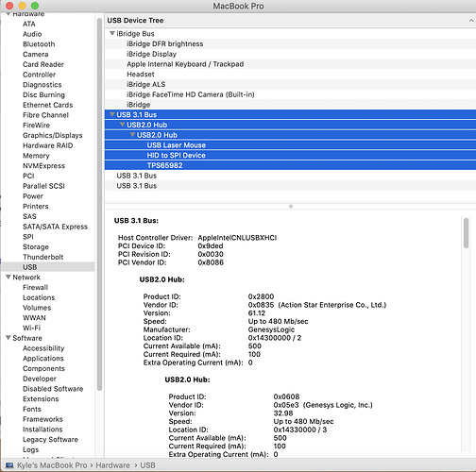Select Thunderbolt in the sidebar
The image size is (476, 472).
pyautogui.click(x=43, y=257)
